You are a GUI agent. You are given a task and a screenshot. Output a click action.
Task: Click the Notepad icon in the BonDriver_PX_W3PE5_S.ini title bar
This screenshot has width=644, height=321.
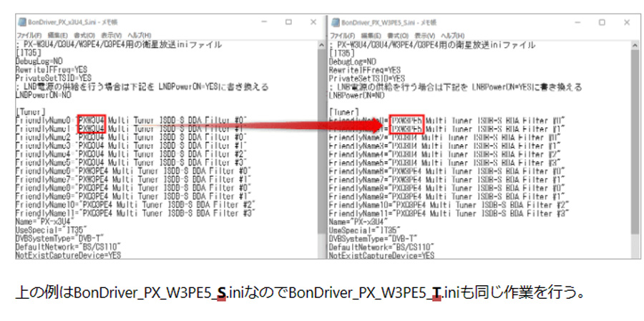pyautogui.click(x=336, y=23)
